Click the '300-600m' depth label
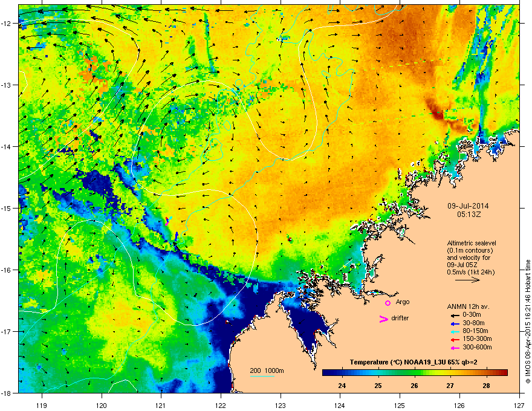Viewport: 532px width, 411px height. [x=477, y=347]
